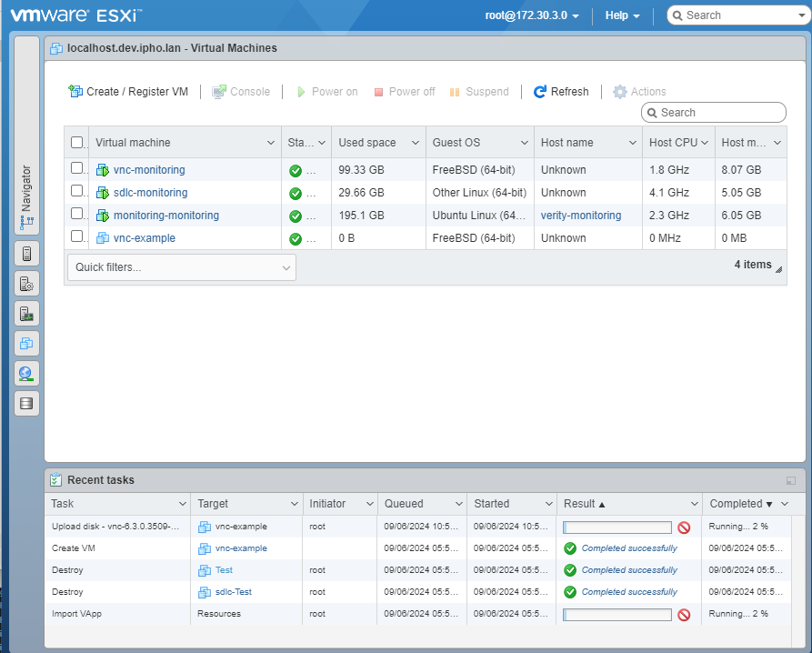Image resolution: width=812 pixels, height=653 pixels.
Task: Select the Monitor icon in sidebar
Action: [26, 314]
